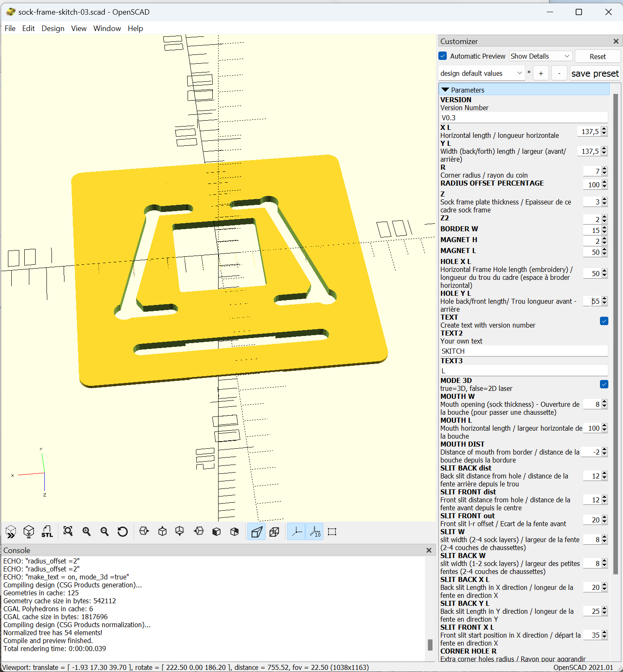Screen dimensions: 623x672
Task: Click the Viewport status bar text
Action: (x=185, y=667)
